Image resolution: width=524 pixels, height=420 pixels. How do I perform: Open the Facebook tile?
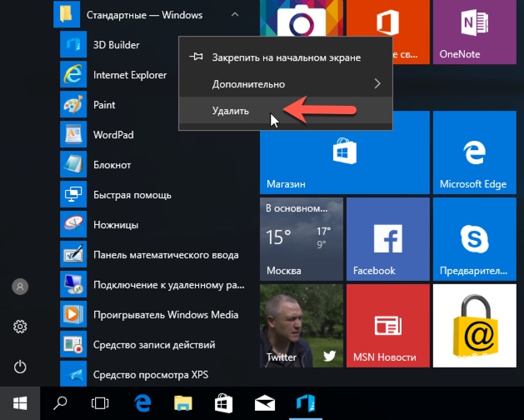(x=388, y=239)
